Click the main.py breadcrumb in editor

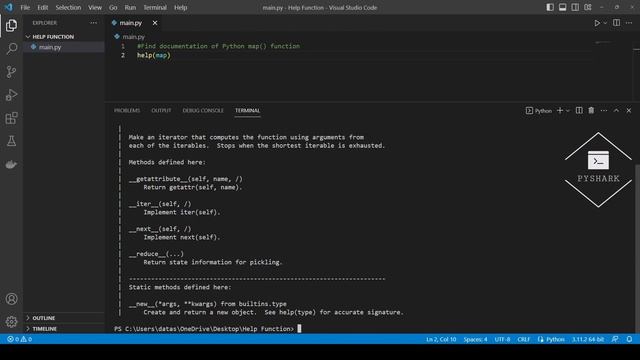pos(130,37)
